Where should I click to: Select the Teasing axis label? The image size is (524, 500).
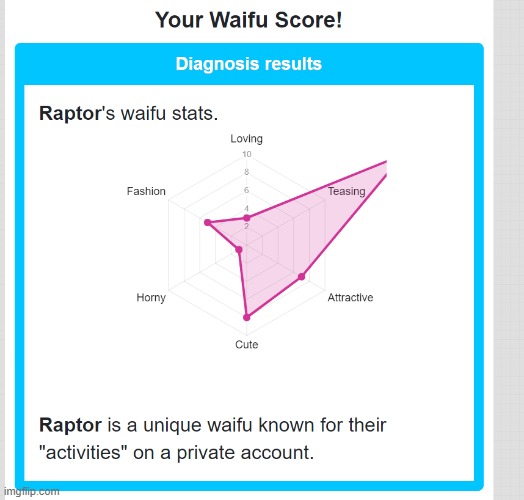(347, 191)
